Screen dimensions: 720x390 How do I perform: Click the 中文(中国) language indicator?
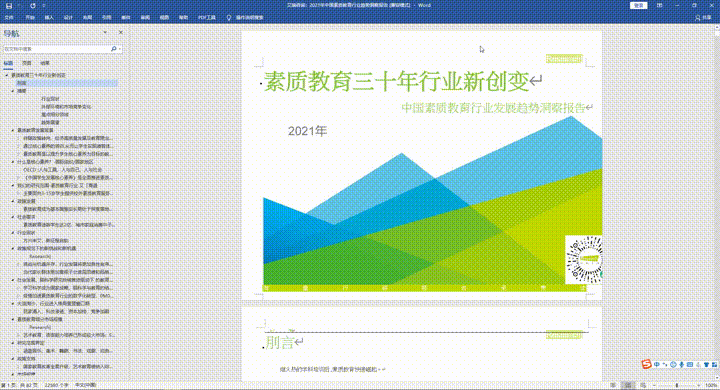click(x=85, y=385)
